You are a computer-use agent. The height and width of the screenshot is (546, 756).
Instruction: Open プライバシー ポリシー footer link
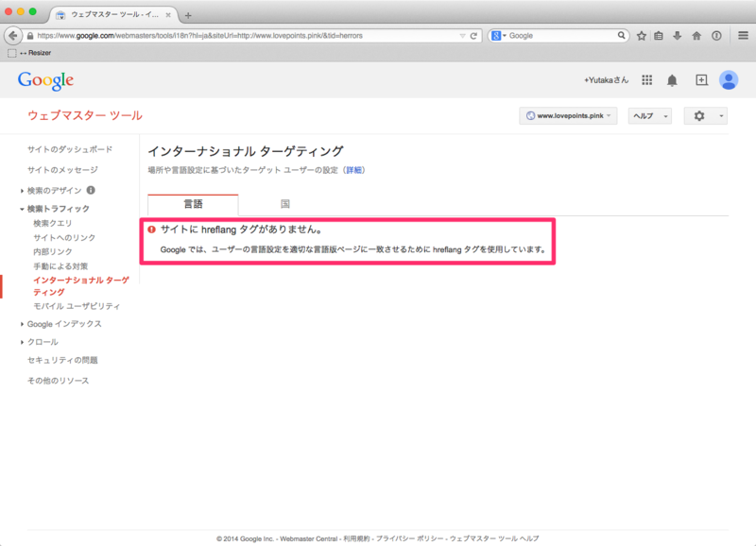409,538
